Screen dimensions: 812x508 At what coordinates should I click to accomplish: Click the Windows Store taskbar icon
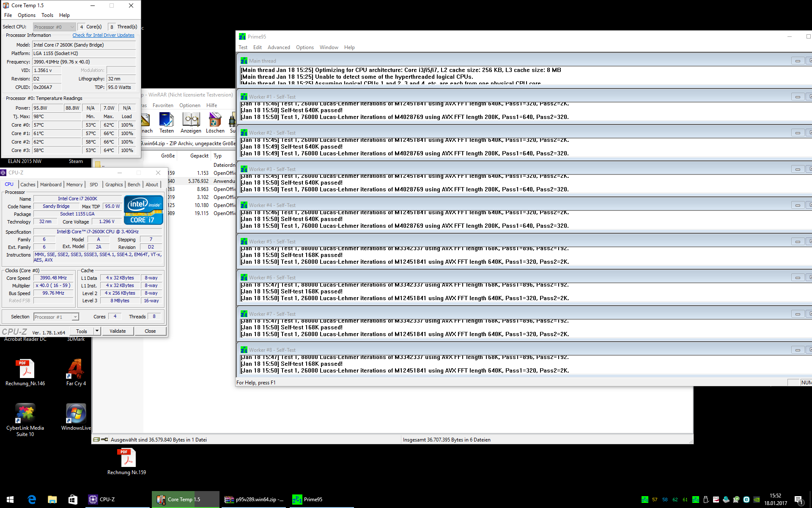pyautogui.click(x=73, y=500)
